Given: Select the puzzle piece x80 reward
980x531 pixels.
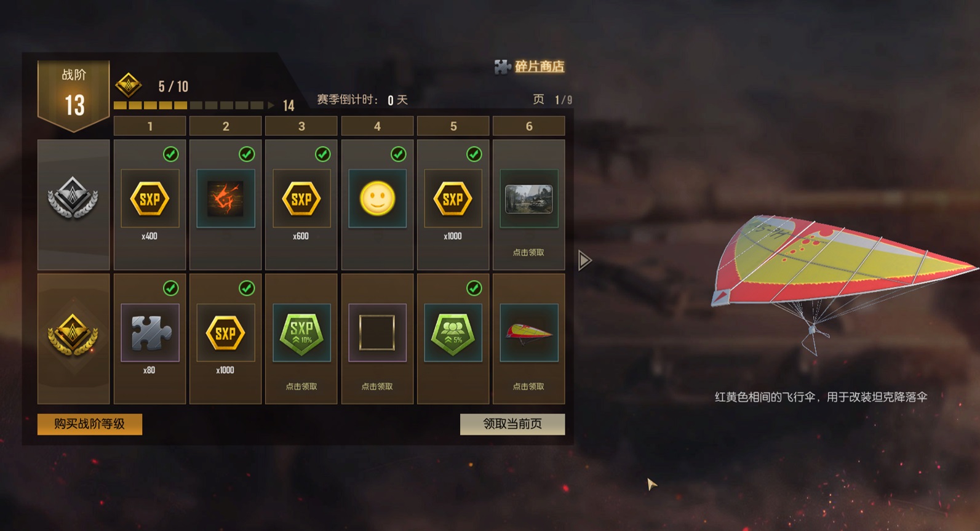Looking at the screenshot, I should coord(149,333).
